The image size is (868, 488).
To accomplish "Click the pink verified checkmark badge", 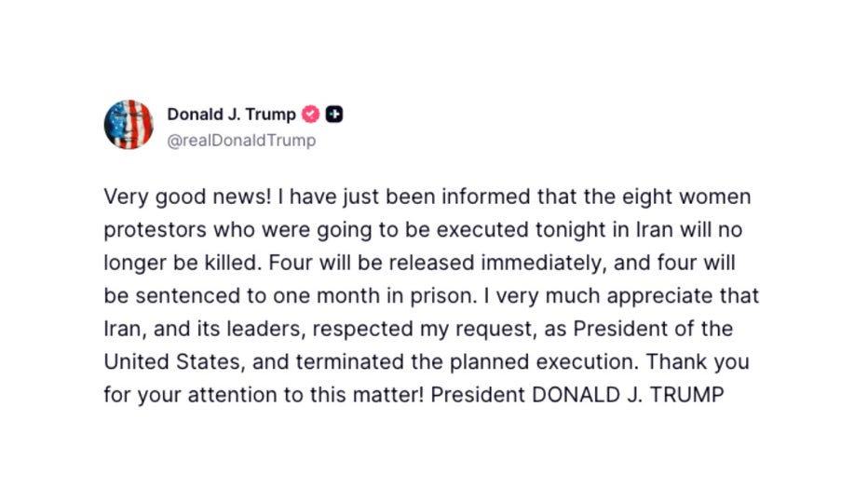I will 311,115.
